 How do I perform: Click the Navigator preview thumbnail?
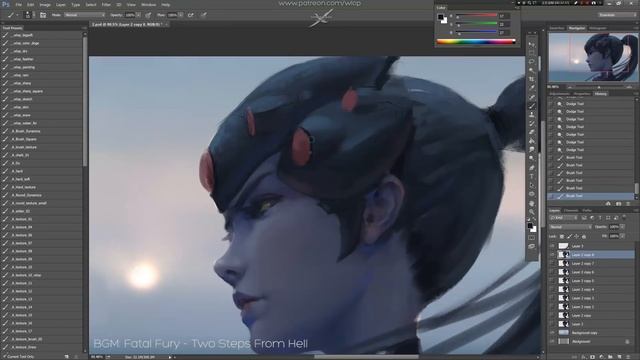[593, 57]
